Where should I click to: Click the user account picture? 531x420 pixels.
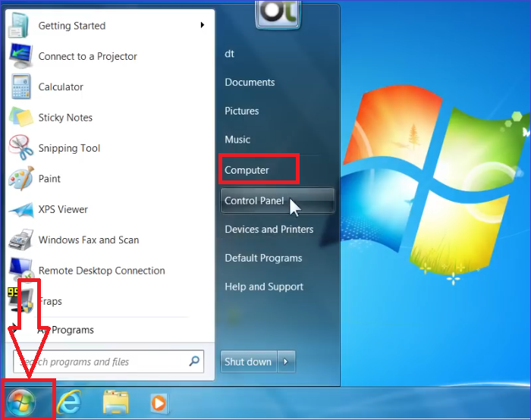[x=278, y=14]
